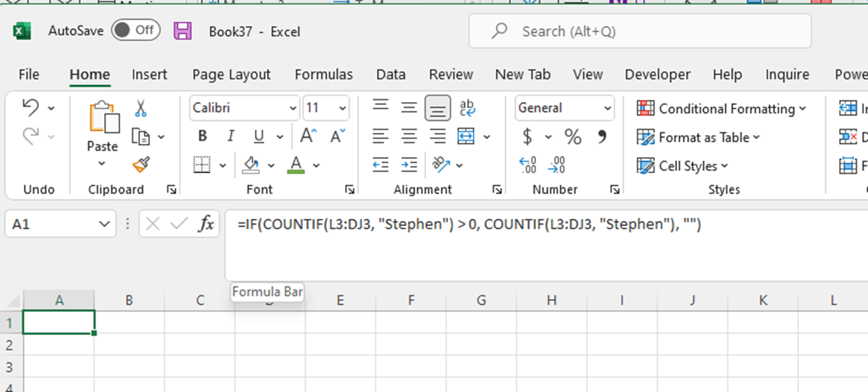Image resolution: width=868 pixels, height=392 pixels.
Task: Open the font size 11 dropdown
Action: tap(342, 108)
